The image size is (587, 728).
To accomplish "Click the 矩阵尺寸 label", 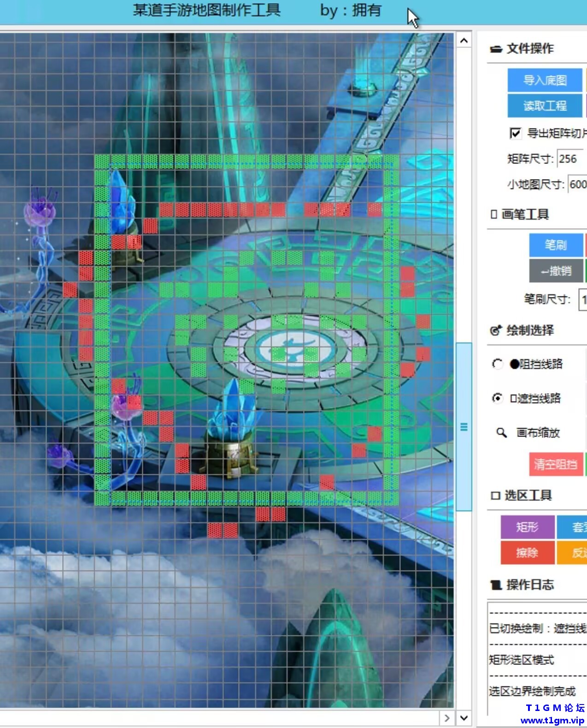I will point(530,159).
